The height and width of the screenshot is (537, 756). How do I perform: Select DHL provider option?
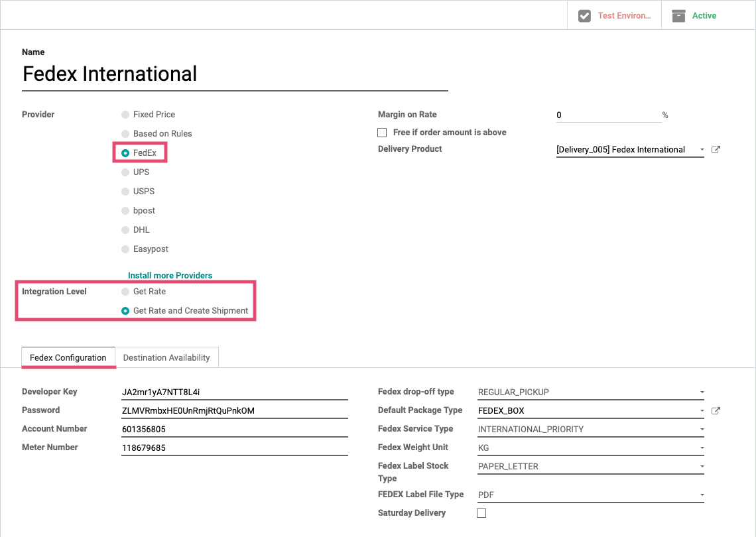[x=125, y=231]
